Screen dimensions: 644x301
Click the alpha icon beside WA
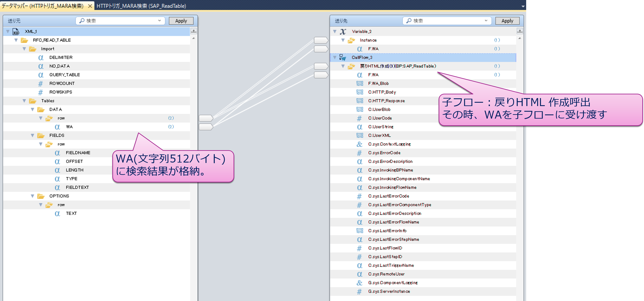57,127
